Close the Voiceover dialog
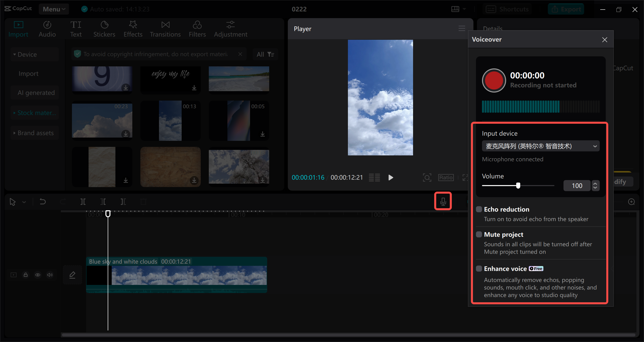This screenshot has height=342, width=644. point(605,40)
